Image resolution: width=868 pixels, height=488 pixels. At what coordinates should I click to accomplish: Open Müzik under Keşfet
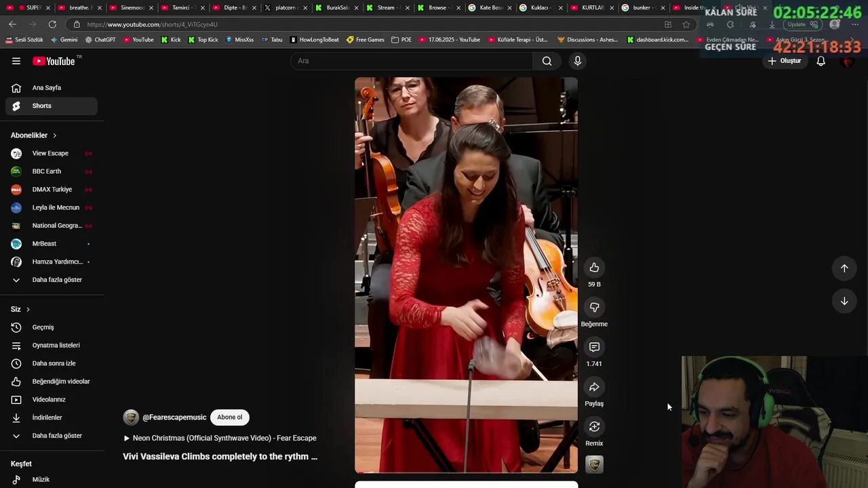click(52, 479)
